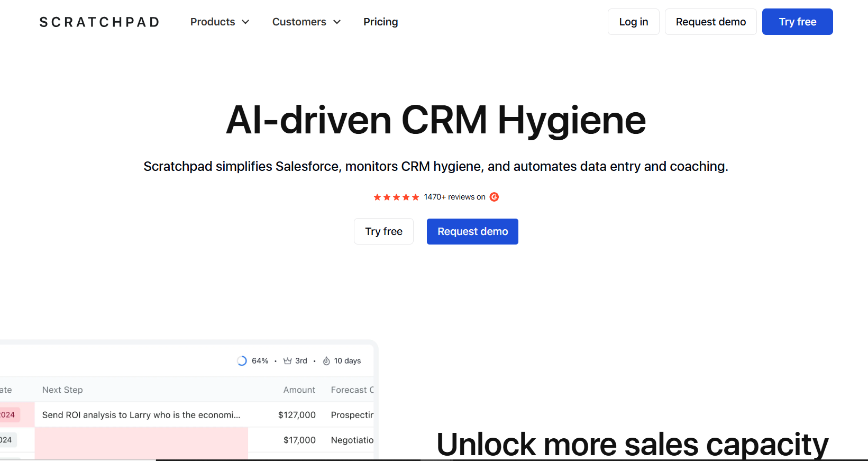Viewport: 868px width, 461px height.
Task: Click the Forecast column header
Action: click(x=352, y=390)
